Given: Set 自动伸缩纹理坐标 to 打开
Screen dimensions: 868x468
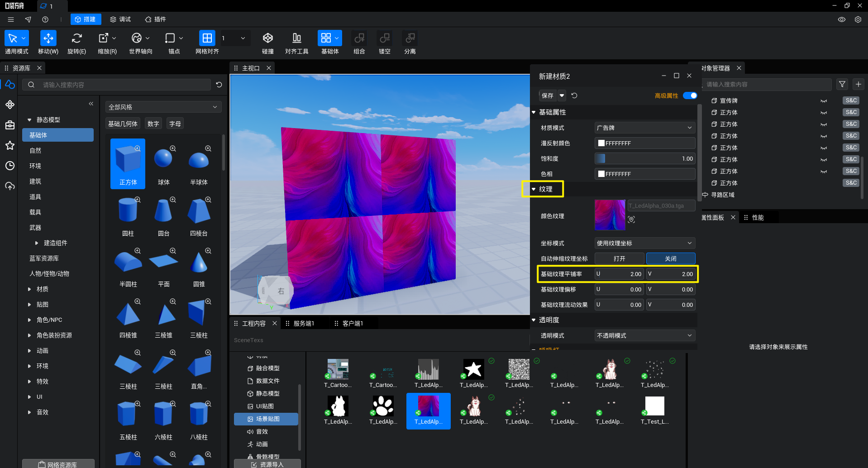Looking at the screenshot, I should click(x=620, y=258).
